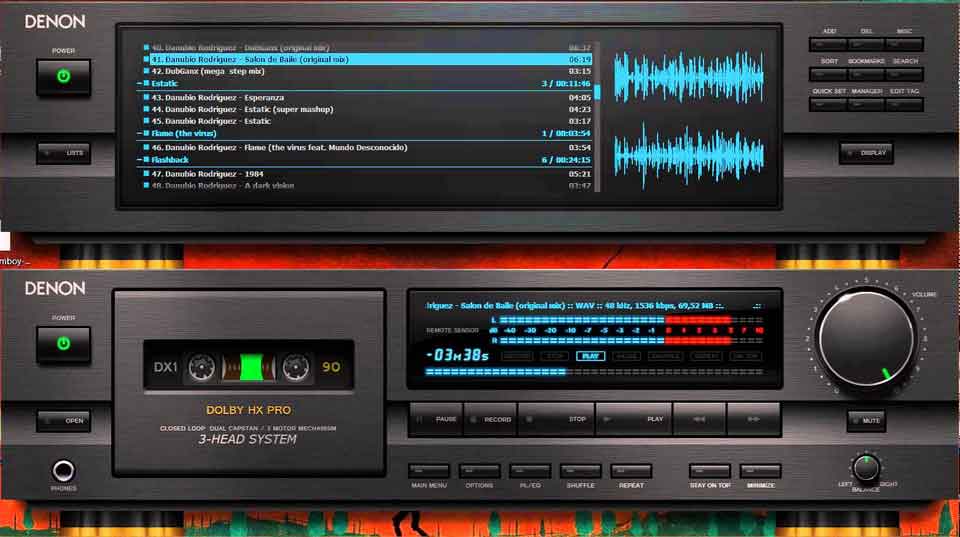Click the 90 tape length label

(x=331, y=367)
